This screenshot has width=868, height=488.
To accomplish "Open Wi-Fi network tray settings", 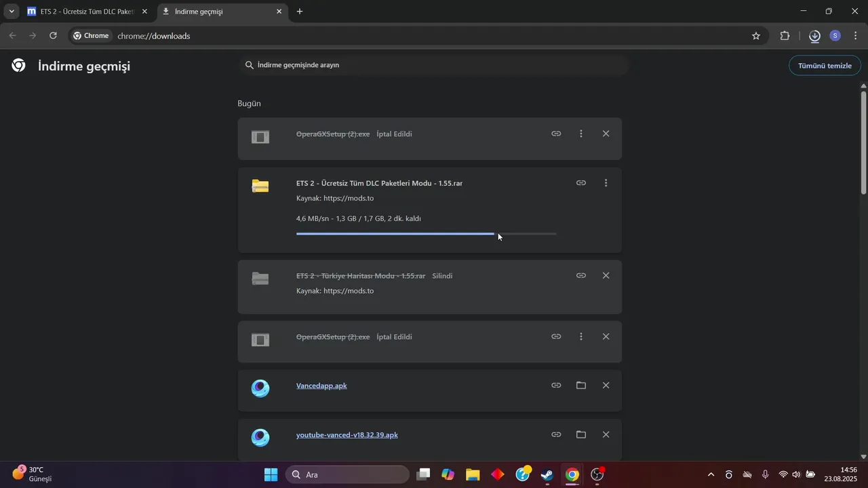I will coord(783,474).
